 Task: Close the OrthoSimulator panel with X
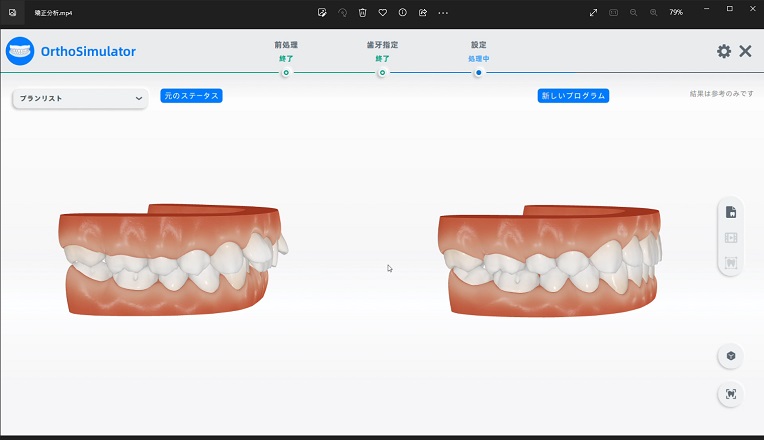(x=745, y=51)
